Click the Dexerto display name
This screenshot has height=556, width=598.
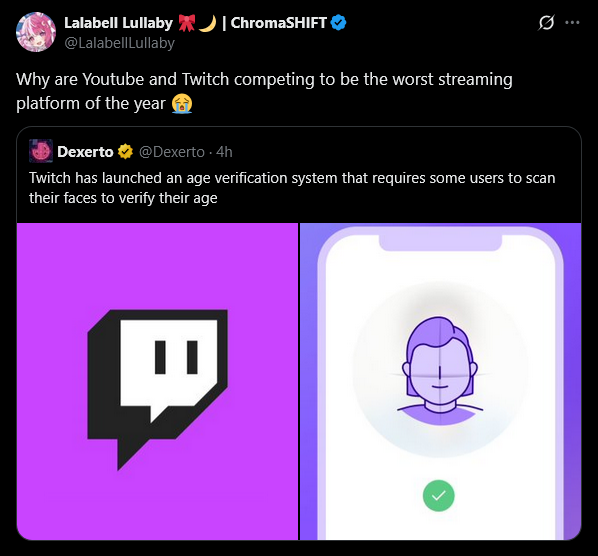tap(85, 152)
